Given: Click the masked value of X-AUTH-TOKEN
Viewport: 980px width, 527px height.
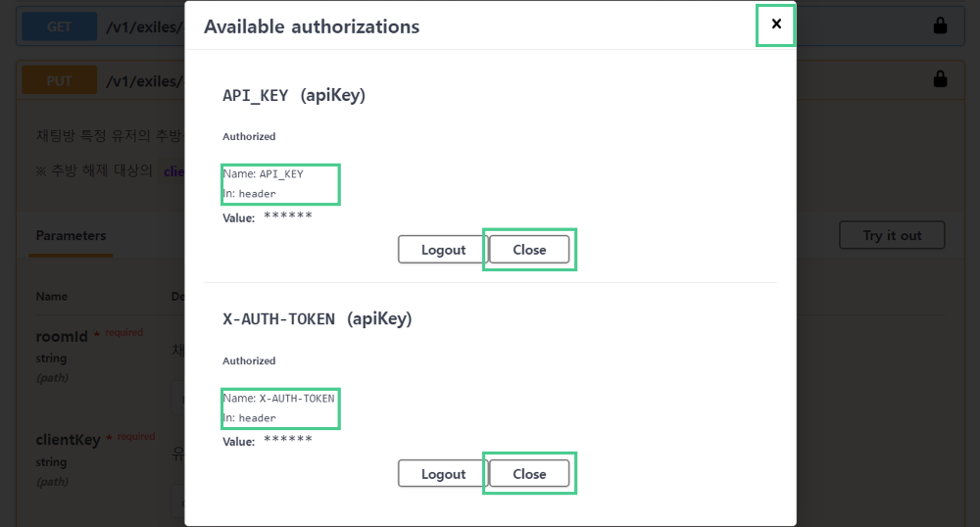Looking at the screenshot, I should (x=288, y=442).
